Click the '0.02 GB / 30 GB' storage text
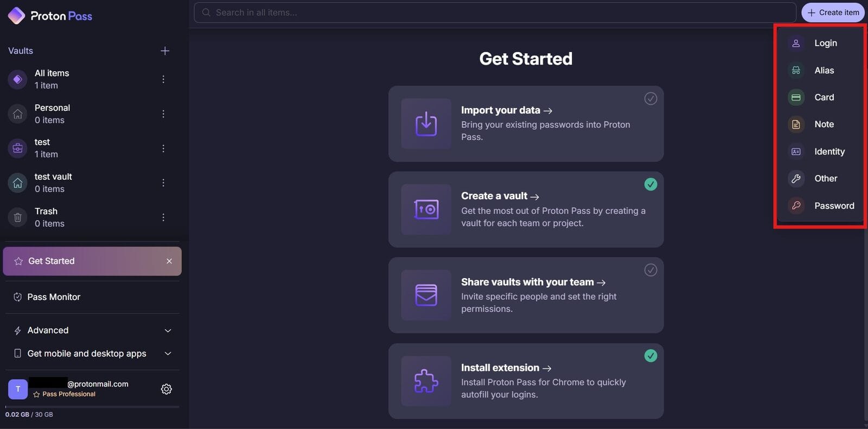Viewport: 868px width, 429px height. (x=29, y=414)
